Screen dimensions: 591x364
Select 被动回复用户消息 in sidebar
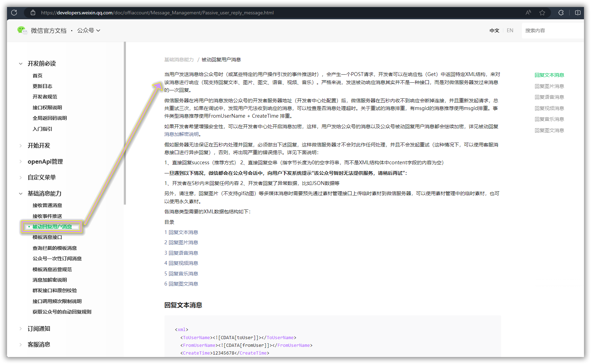coord(52,227)
